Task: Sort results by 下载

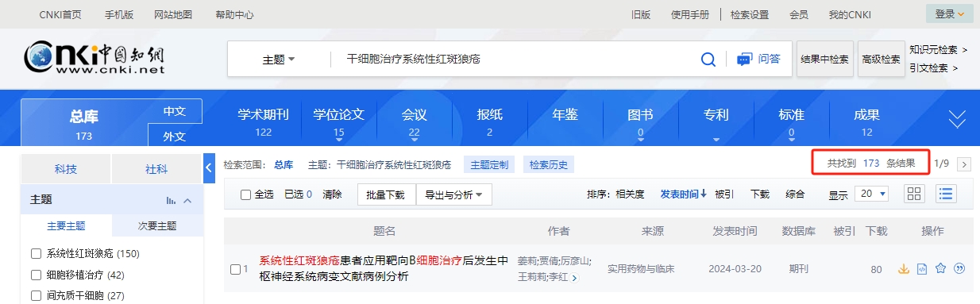Action: click(x=760, y=194)
